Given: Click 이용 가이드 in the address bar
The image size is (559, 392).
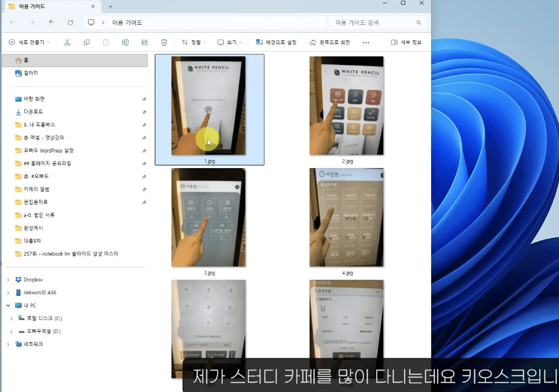Looking at the screenshot, I should pyautogui.click(x=127, y=23).
